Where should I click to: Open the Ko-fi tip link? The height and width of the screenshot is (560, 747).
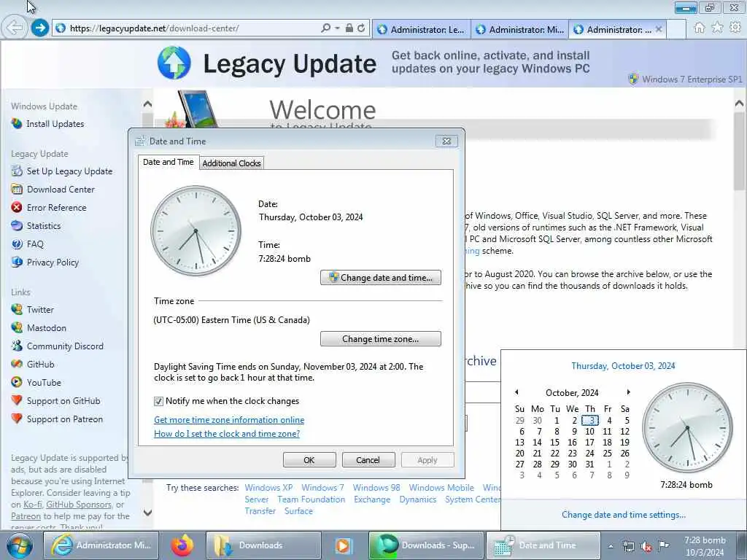(x=32, y=505)
